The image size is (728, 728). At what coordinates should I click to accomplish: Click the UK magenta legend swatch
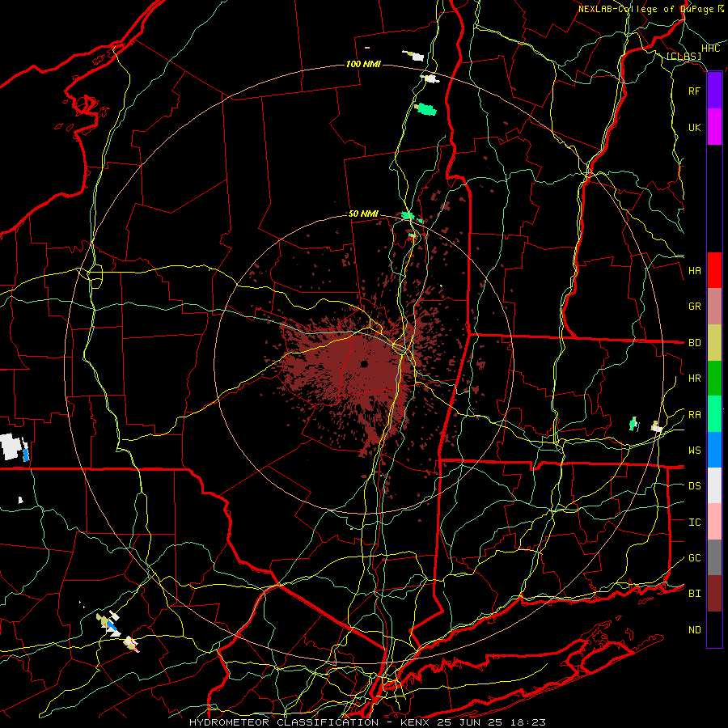pos(714,127)
